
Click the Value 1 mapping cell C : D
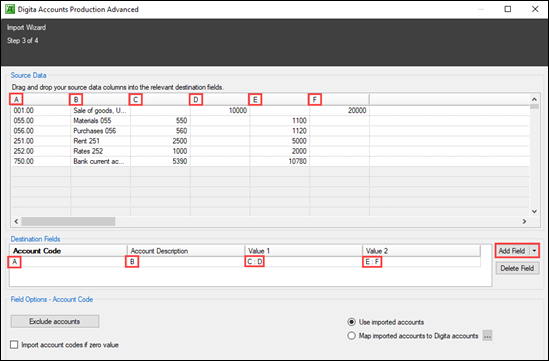tap(304, 262)
